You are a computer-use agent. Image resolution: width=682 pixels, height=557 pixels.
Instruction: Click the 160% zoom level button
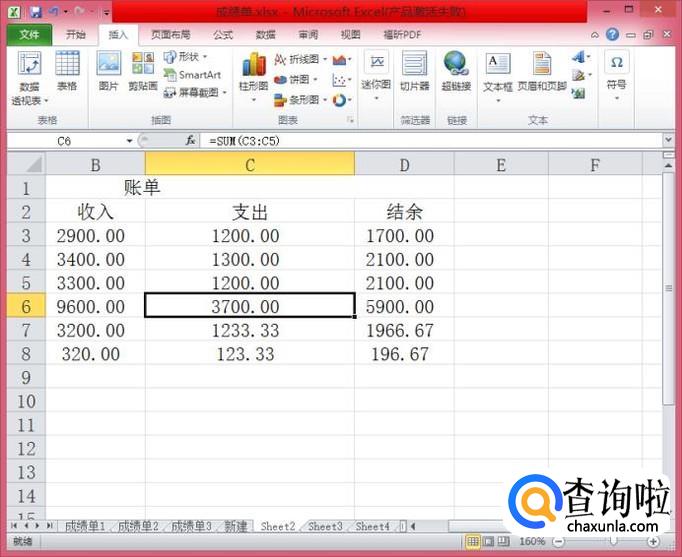pos(532,541)
